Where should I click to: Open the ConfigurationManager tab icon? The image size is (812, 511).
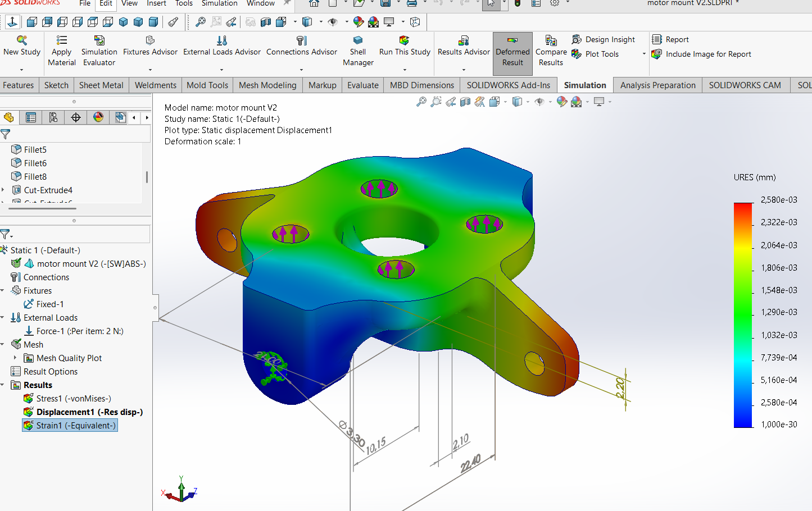[x=53, y=117]
